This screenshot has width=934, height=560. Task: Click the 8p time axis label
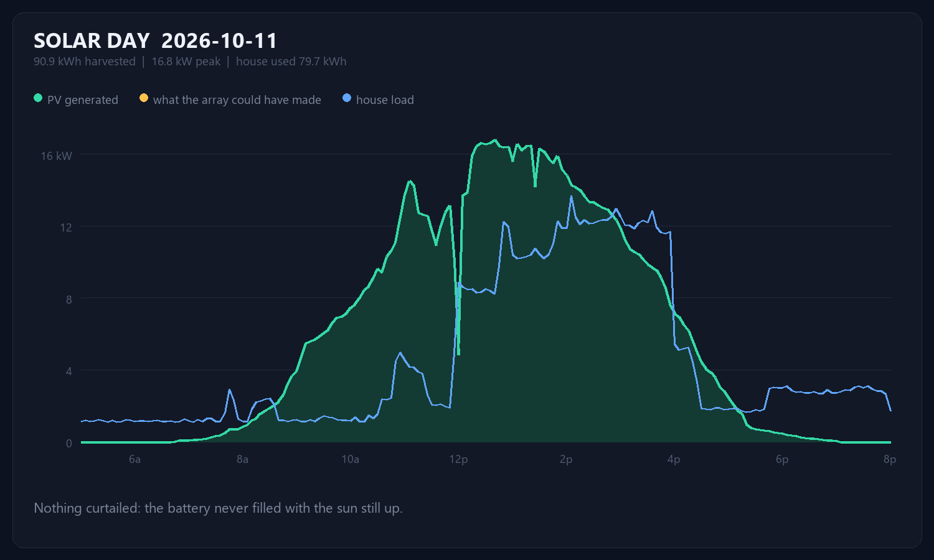[890, 460]
